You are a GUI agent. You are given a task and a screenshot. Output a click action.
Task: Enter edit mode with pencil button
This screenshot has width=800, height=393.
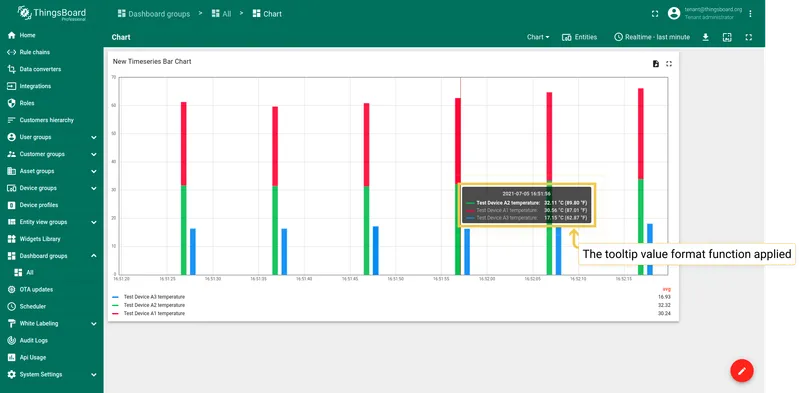coord(742,371)
